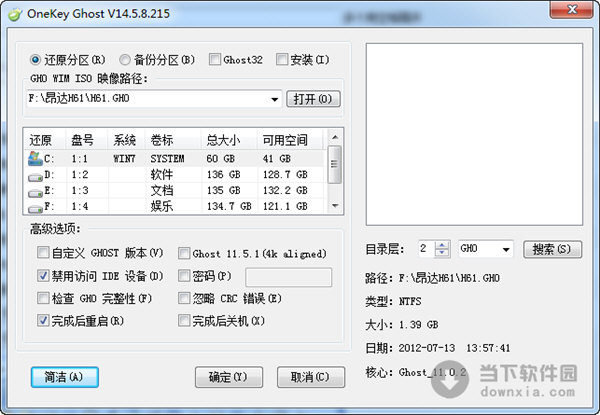Screen dimensions: 600x415
Task: Click the 132.2 GB free space cell
Action: tap(285, 190)
